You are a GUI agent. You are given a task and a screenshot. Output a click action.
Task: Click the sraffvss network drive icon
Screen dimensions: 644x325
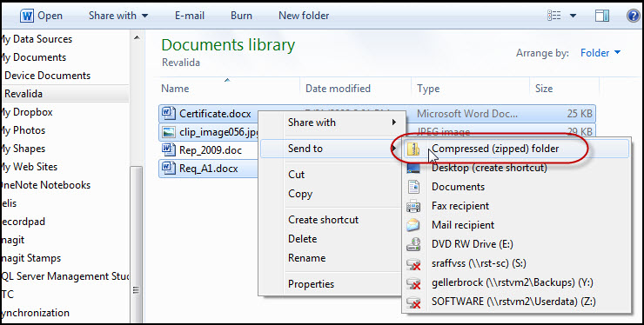pos(413,263)
